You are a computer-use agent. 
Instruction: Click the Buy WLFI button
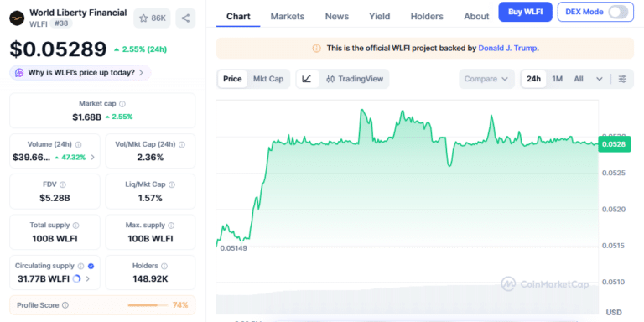click(x=525, y=12)
